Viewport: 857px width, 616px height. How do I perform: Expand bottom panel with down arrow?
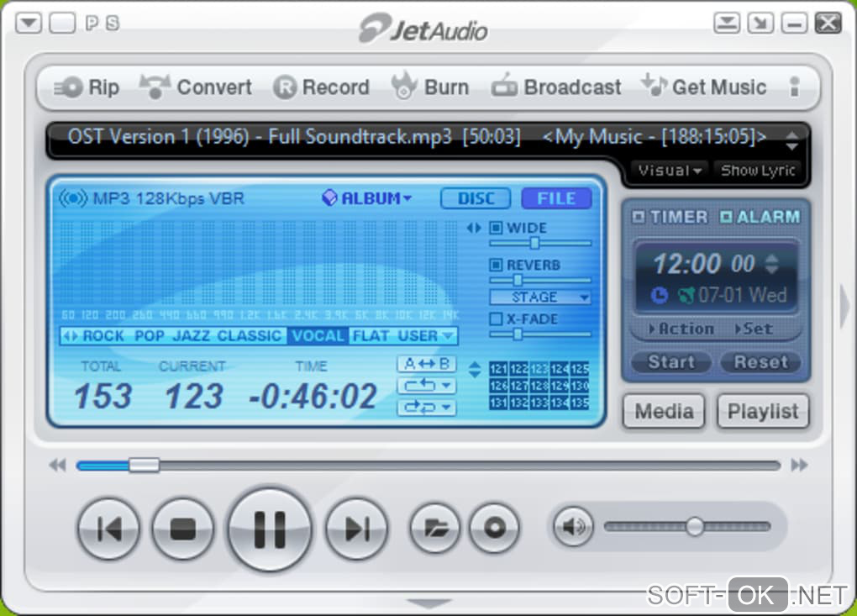coord(429,603)
